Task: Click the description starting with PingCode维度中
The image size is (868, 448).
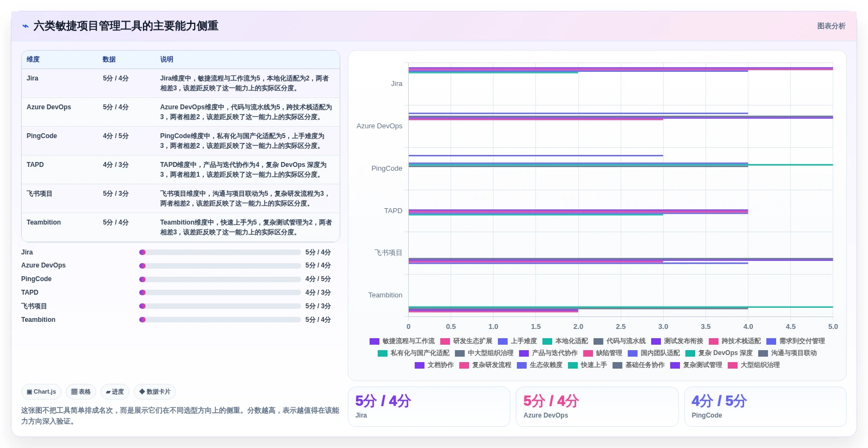Action: (242, 141)
